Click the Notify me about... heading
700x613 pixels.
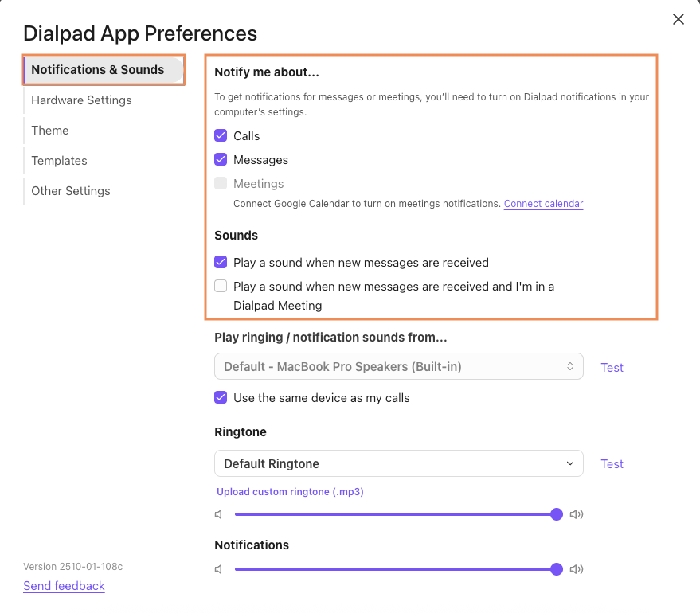(267, 72)
